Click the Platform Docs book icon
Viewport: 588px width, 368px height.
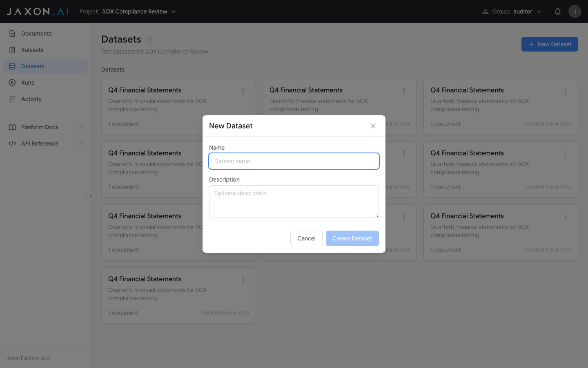tap(13, 127)
